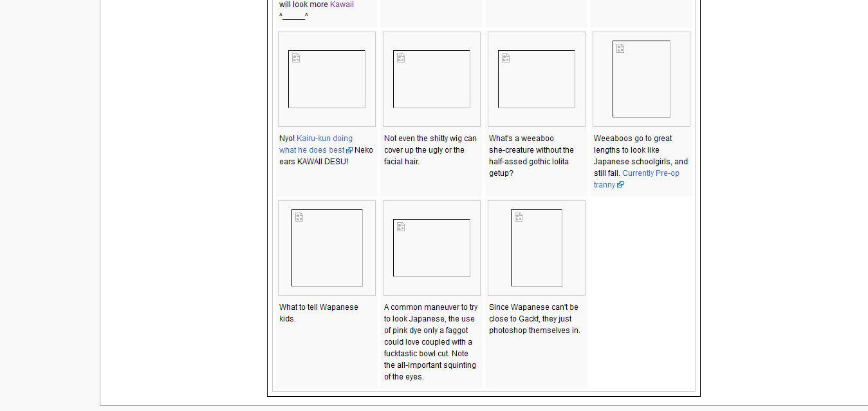Click broken image icon above the Neko ears caption
Image resolution: width=868 pixels, height=411 pixels.
(296, 58)
